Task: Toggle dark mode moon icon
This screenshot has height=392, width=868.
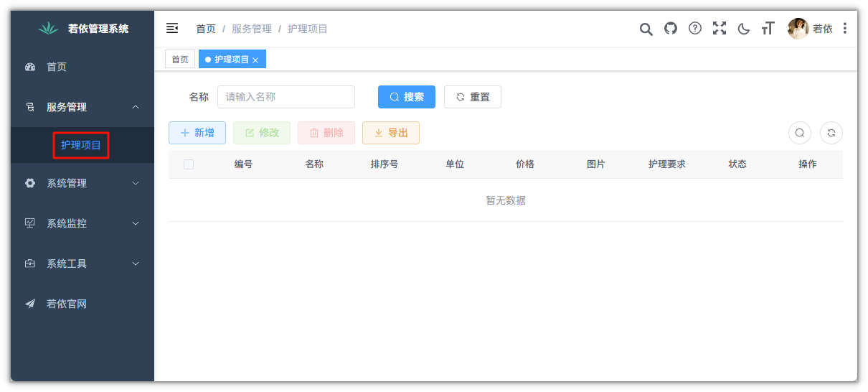Action: [744, 29]
